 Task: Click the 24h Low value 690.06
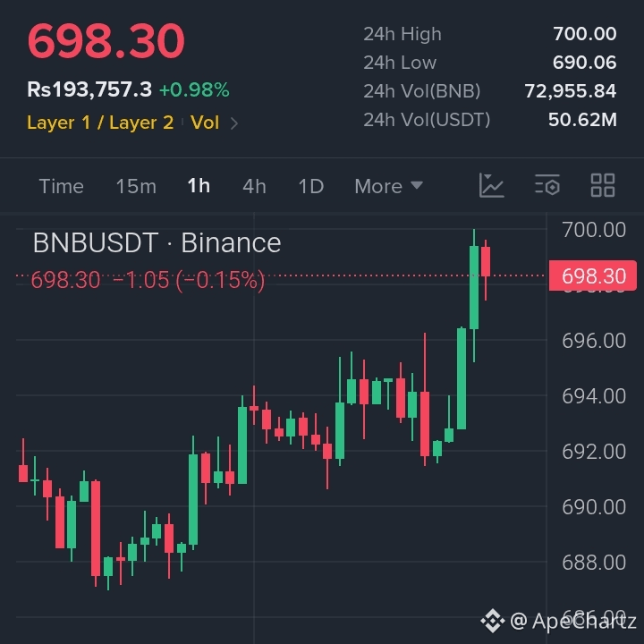(x=584, y=63)
